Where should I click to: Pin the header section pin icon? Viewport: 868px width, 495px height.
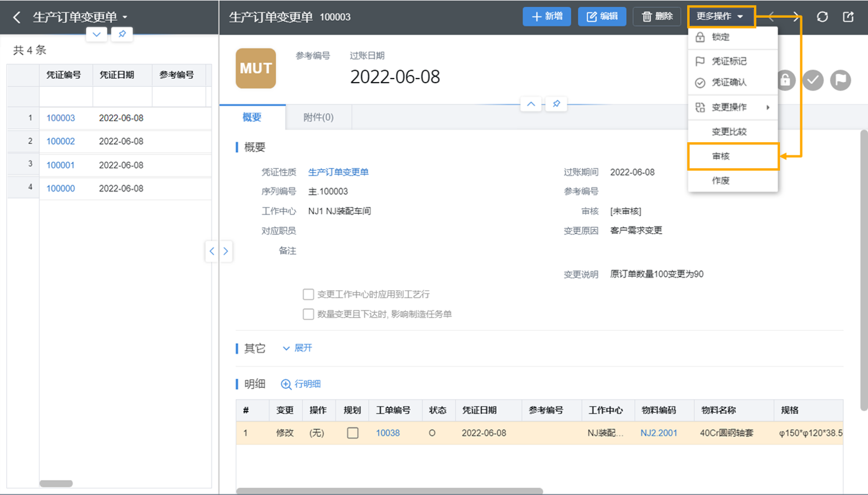point(556,104)
